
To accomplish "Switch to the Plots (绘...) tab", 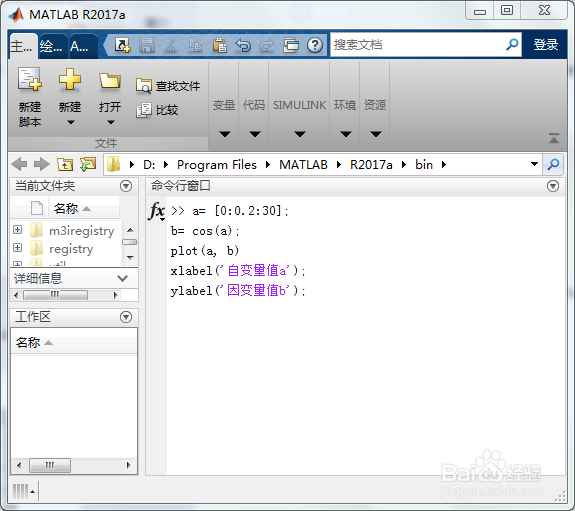I will (53, 46).
